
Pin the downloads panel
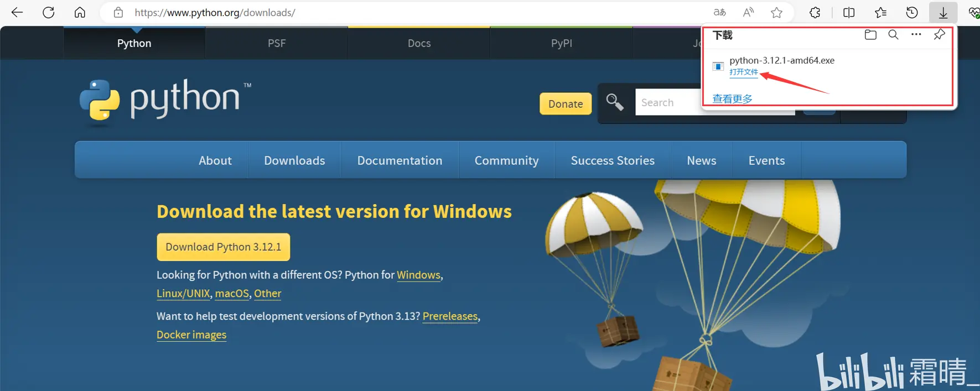pyautogui.click(x=939, y=35)
